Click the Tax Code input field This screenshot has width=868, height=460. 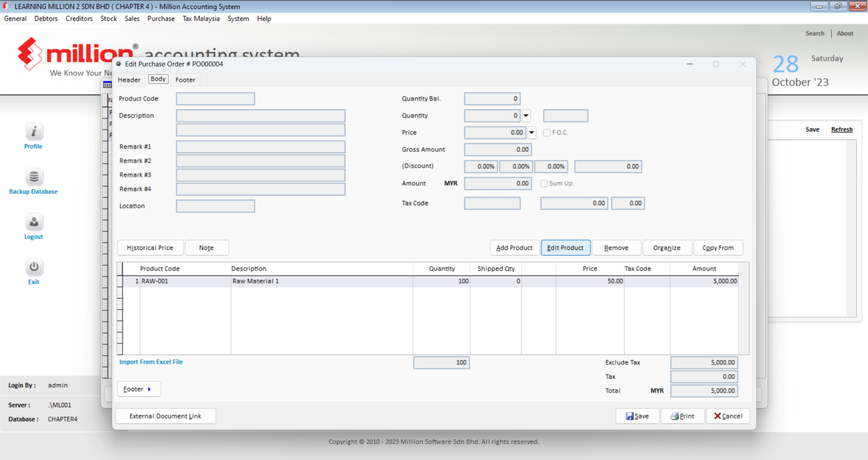pyautogui.click(x=492, y=203)
